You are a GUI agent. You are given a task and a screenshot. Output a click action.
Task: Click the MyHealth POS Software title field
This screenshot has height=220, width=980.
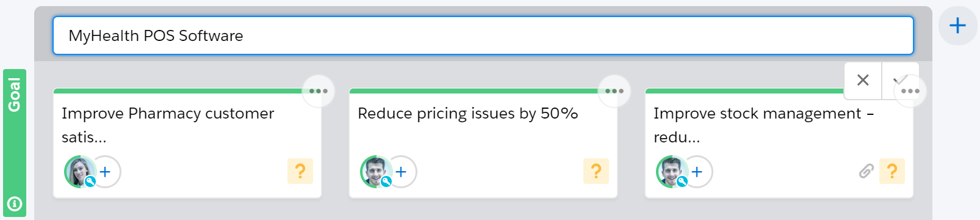(483, 35)
